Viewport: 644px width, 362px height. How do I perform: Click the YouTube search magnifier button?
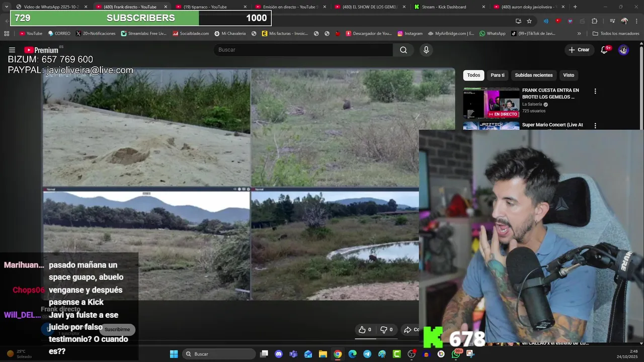click(404, 50)
